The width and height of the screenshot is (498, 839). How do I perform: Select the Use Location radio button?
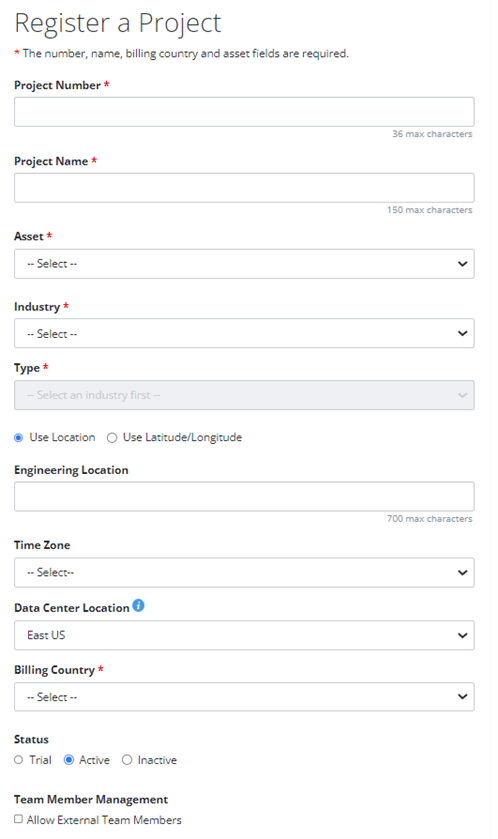[19, 438]
